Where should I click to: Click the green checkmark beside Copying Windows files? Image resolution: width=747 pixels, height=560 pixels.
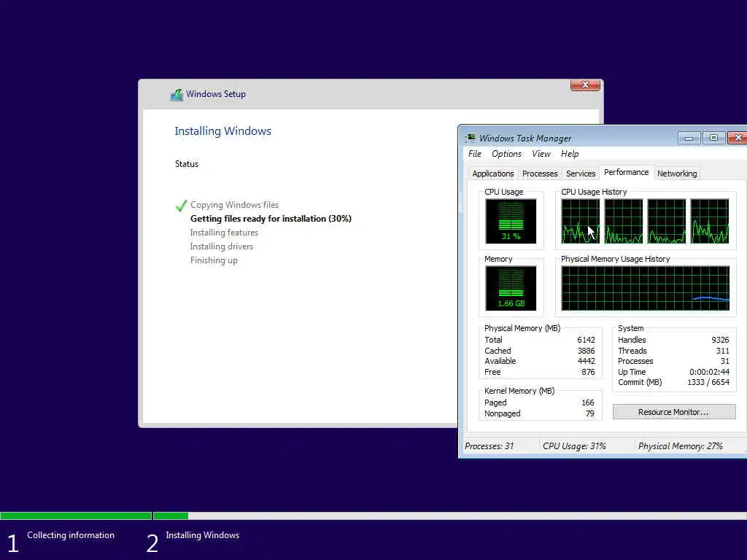coord(181,206)
